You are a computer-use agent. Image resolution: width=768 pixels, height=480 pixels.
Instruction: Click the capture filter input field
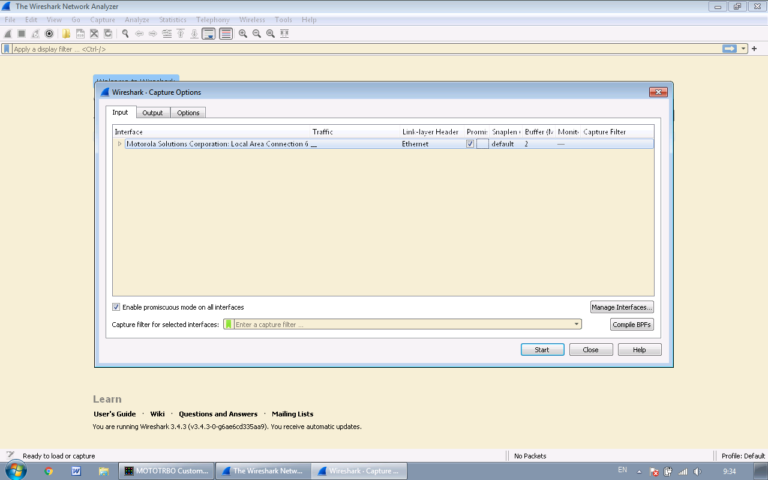coord(400,324)
